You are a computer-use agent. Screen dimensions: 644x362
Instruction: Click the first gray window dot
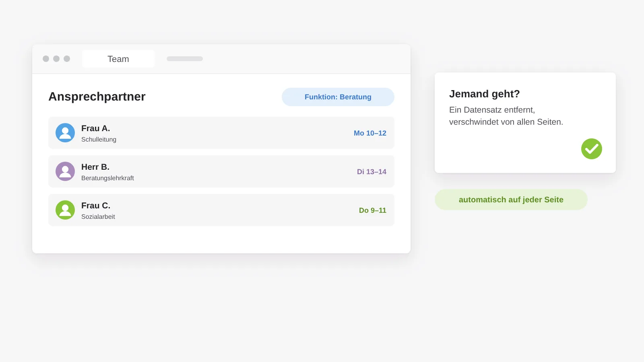46,59
